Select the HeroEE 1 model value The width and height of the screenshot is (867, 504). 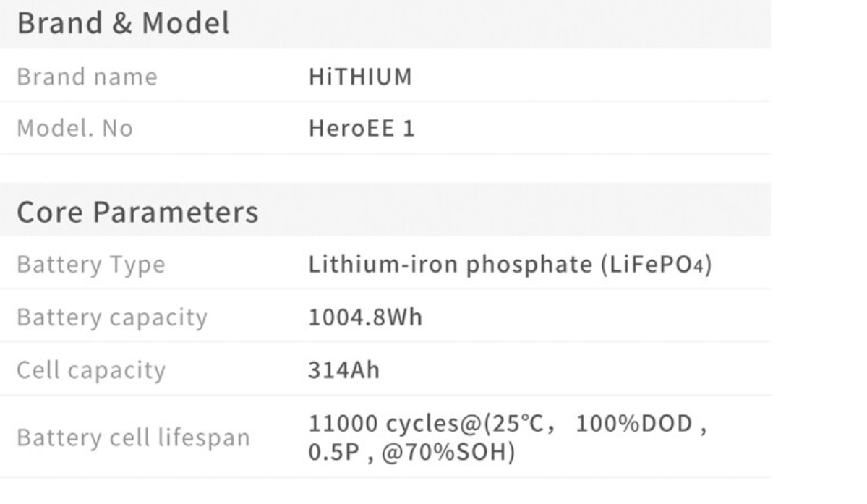coord(361,129)
